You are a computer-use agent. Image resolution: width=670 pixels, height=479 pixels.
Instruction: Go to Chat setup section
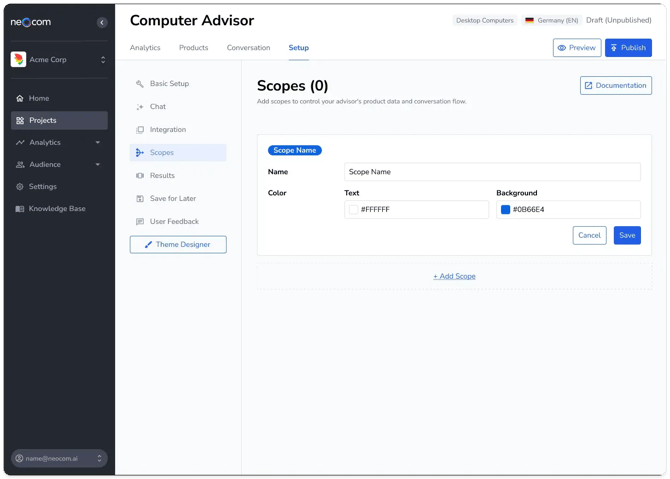158,107
